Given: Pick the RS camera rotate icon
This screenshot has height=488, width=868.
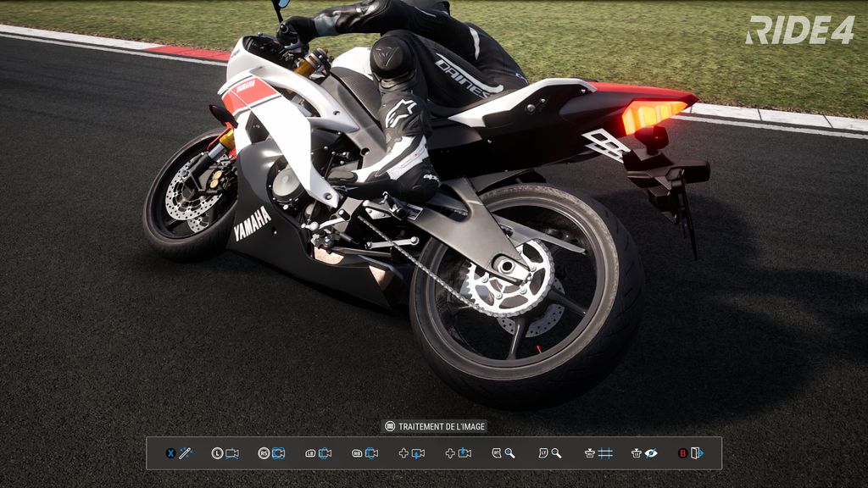Looking at the screenshot, I should pos(278,453).
